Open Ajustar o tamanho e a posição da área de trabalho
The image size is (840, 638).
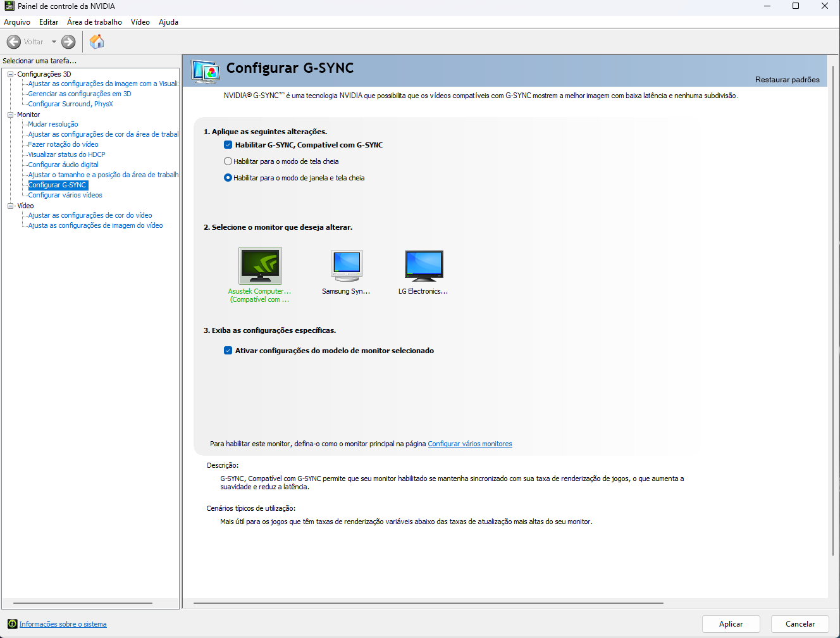click(x=103, y=175)
